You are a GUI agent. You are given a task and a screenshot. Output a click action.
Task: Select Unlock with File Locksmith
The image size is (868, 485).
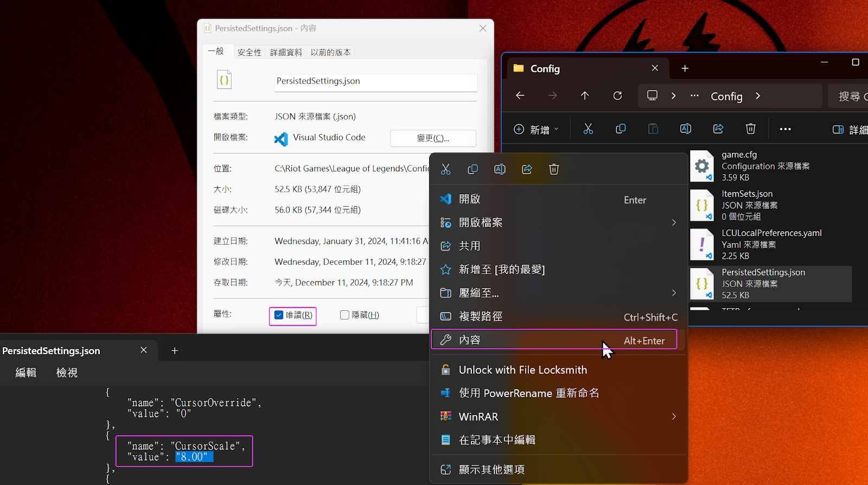tap(559, 370)
